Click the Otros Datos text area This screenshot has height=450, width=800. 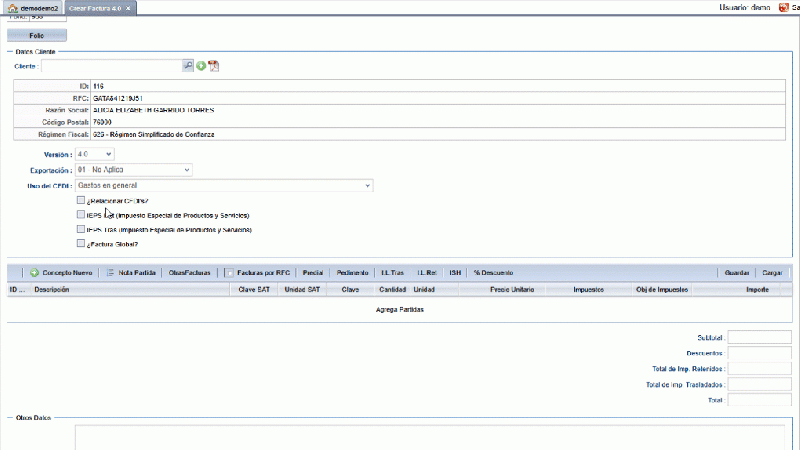coord(430,438)
